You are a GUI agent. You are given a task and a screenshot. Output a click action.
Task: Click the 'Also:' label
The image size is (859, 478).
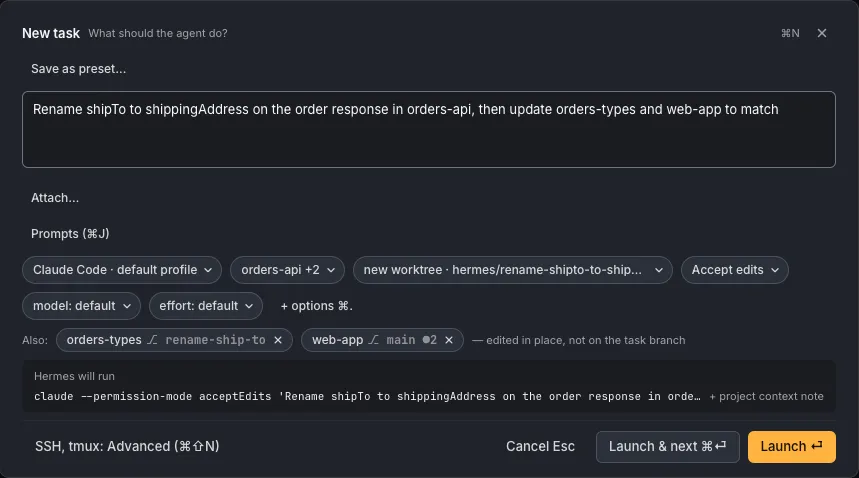(x=35, y=341)
